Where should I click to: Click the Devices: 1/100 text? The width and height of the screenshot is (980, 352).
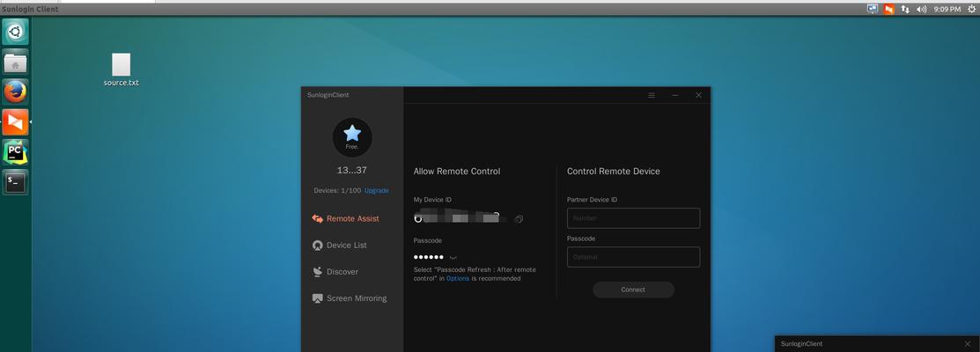tap(337, 190)
